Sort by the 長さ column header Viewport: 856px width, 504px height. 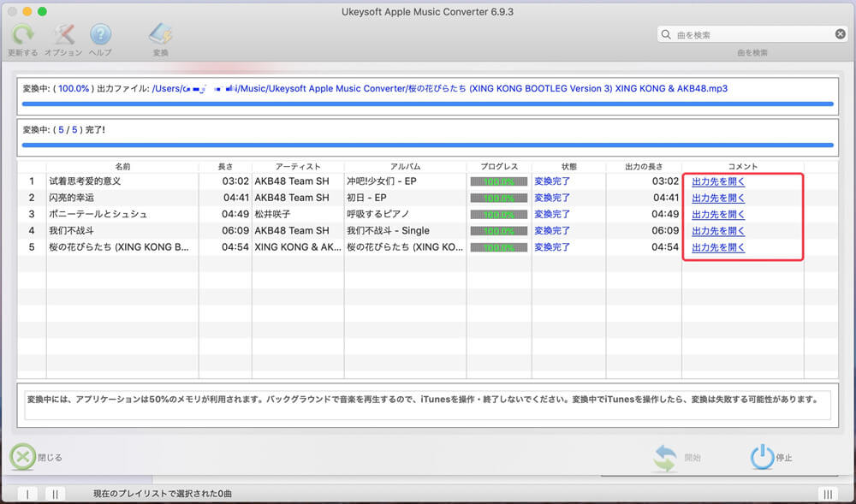click(x=225, y=166)
